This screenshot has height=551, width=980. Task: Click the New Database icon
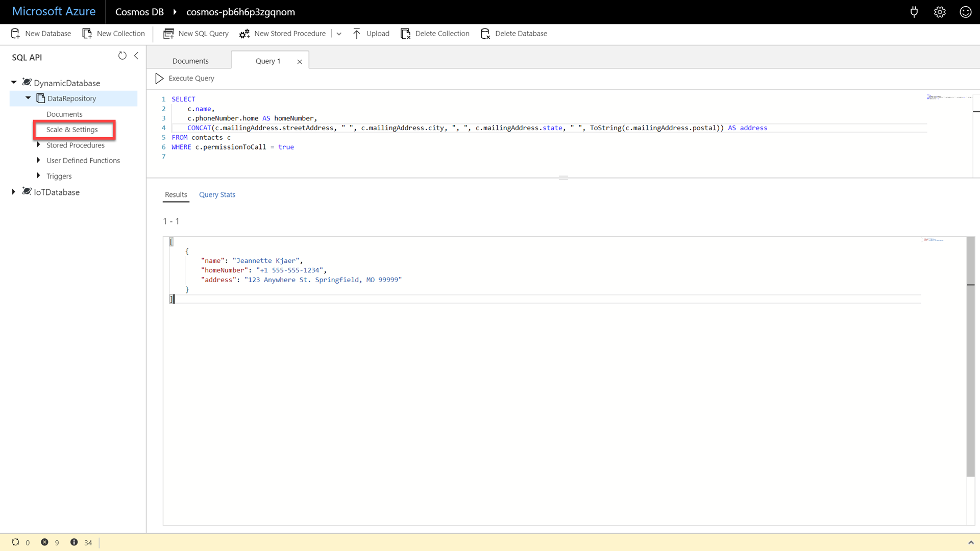pyautogui.click(x=15, y=34)
